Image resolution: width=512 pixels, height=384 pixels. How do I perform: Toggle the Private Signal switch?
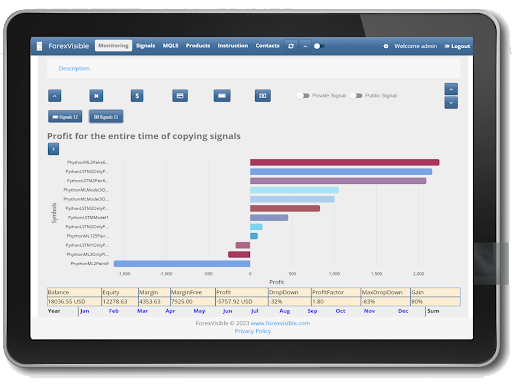[303, 96]
